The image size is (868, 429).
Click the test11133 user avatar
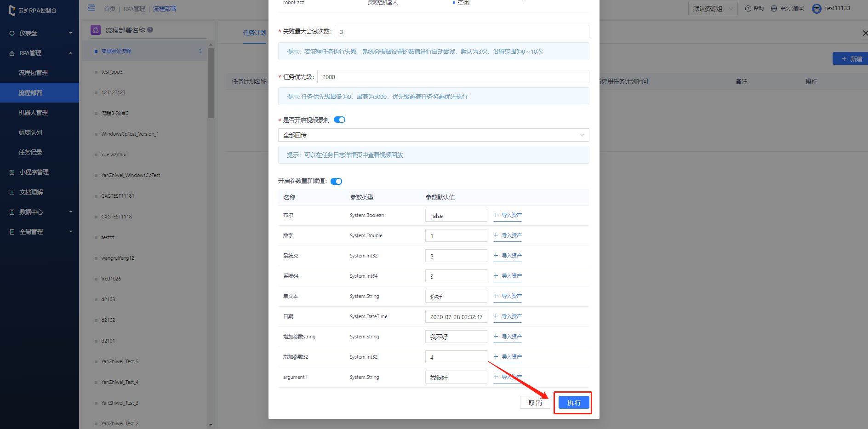(x=817, y=8)
